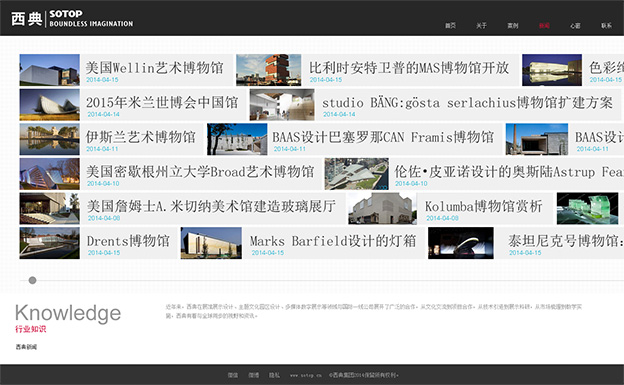Screen dimensions: 624x385
Task: Open studio BÄNG gösta serlachius article
Action: point(467,103)
